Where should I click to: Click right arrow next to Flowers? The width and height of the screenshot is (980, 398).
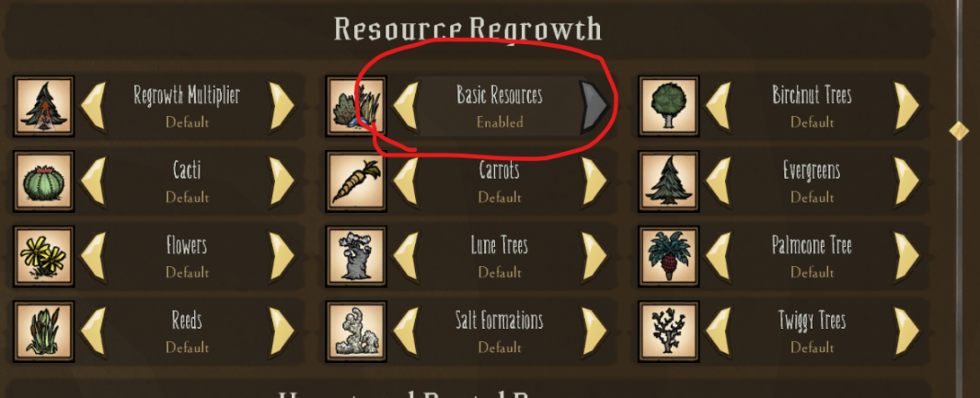282,256
